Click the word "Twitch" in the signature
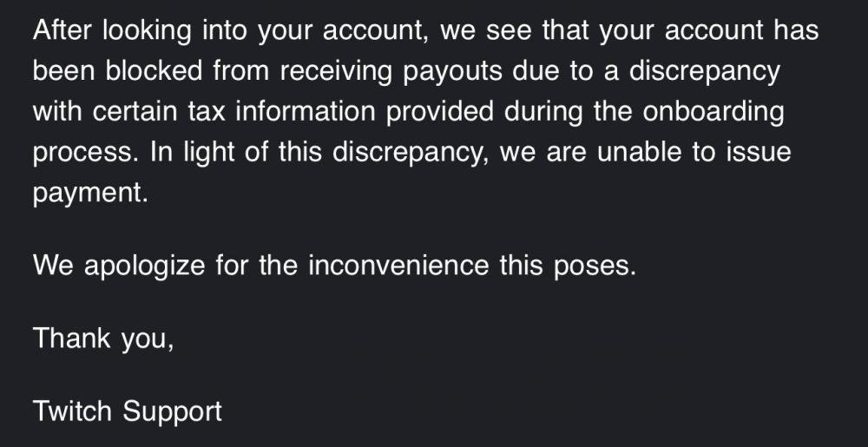Screen dimensions: 868x447 pyautogui.click(x=72, y=410)
